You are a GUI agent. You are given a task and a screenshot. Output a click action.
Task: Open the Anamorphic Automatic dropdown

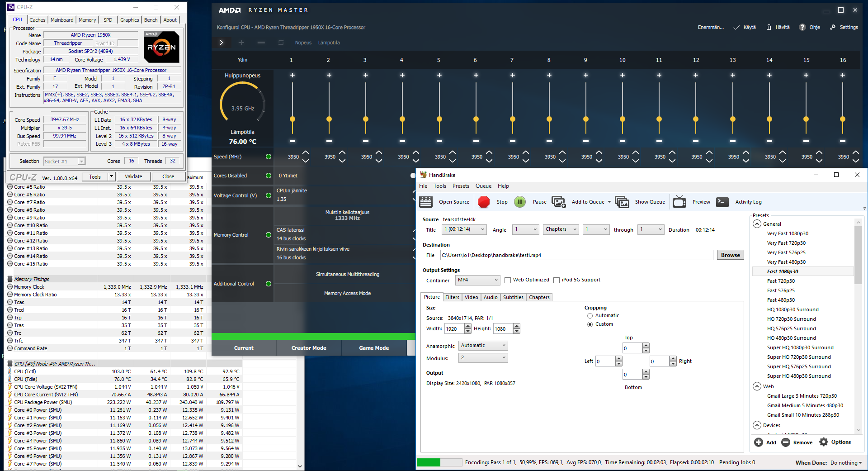pos(483,346)
